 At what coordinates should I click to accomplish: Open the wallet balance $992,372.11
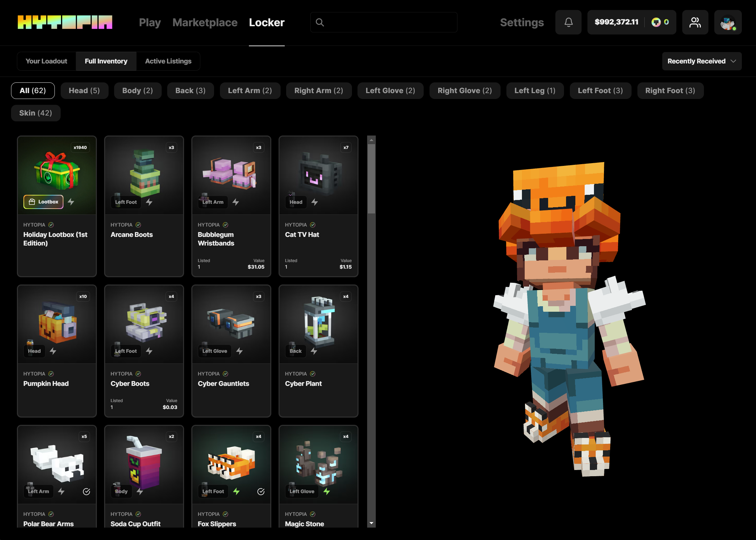616,22
